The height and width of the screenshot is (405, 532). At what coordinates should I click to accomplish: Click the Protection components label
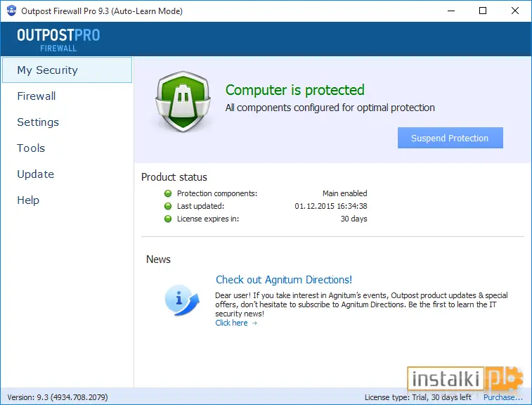click(x=217, y=193)
